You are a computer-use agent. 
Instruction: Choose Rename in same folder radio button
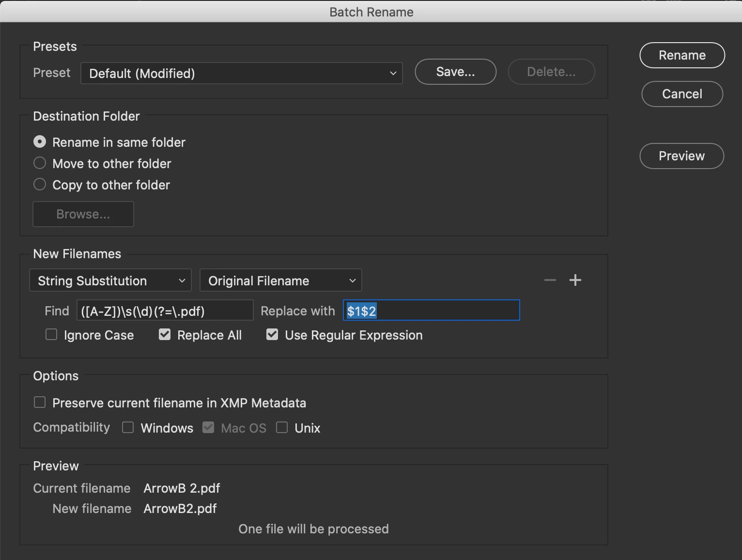click(40, 142)
